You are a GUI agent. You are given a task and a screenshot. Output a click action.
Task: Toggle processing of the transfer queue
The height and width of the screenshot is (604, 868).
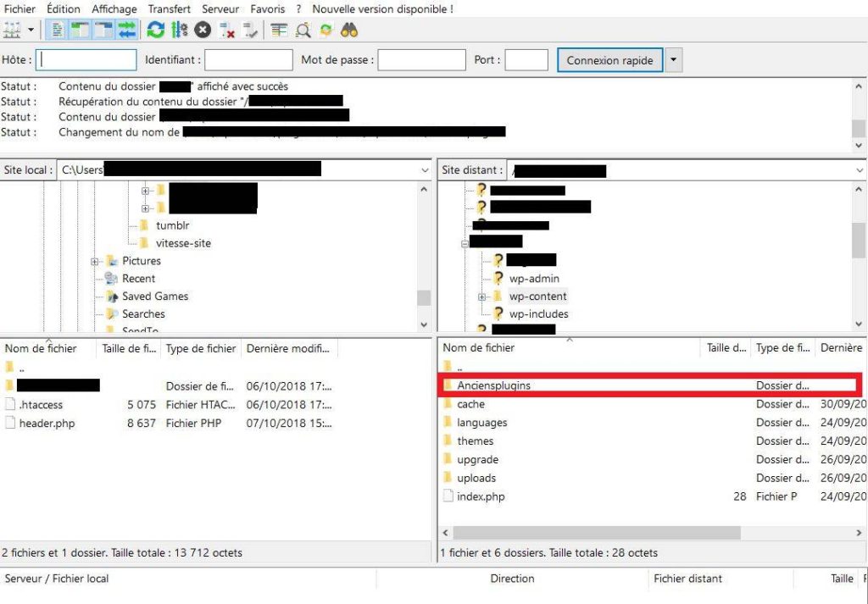[180, 30]
